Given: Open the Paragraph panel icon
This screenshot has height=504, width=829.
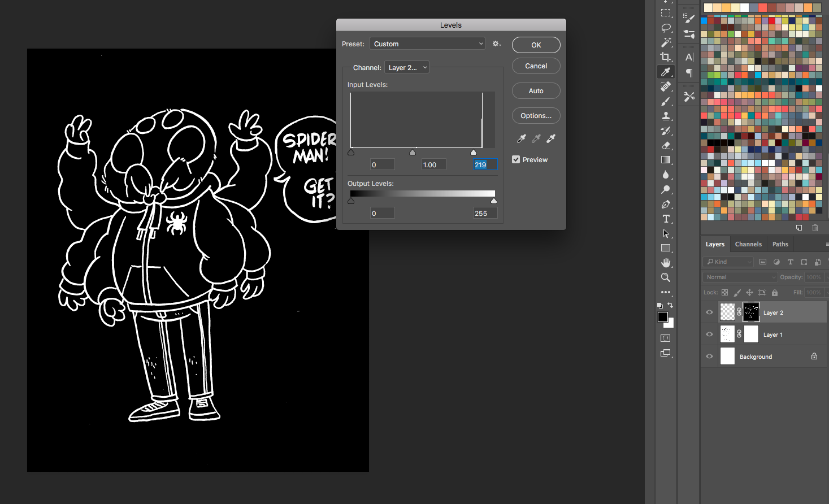Looking at the screenshot, I should pyautogui.click(x=689, y=72).
